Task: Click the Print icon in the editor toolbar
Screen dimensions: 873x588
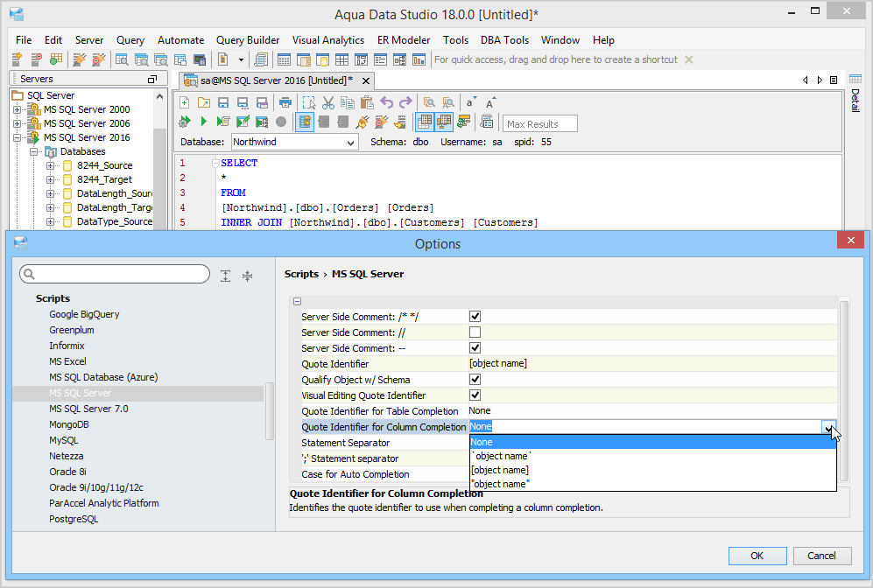Action: pos(285,102)
